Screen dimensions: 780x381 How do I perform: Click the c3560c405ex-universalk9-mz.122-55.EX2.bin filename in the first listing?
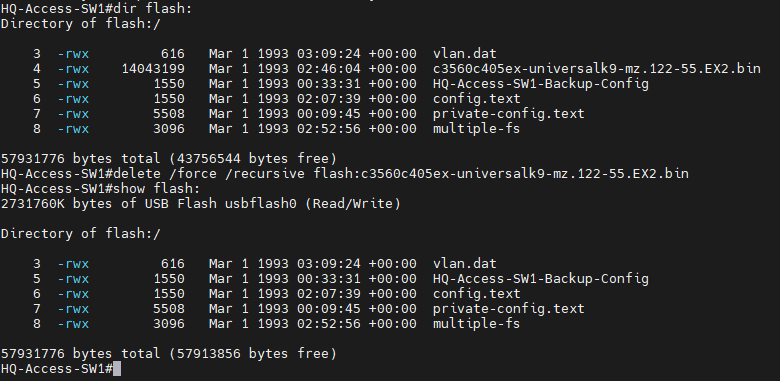(596, 68)
